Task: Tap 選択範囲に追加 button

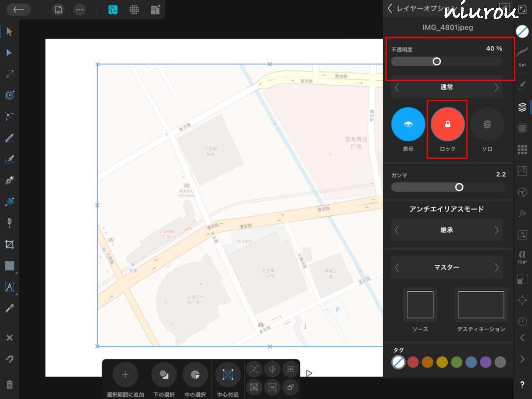Action: pyautogui.click(x=125, y=375)
